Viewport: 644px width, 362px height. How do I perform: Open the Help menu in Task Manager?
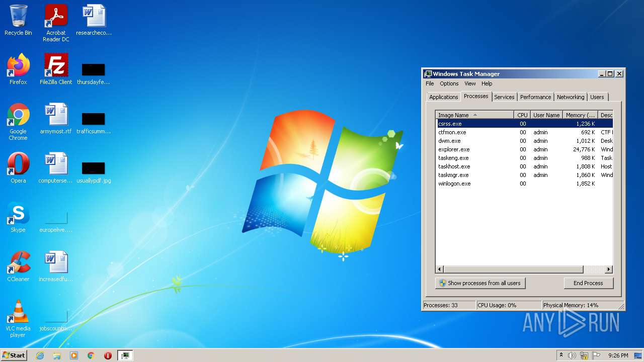[x=487, y=83]
